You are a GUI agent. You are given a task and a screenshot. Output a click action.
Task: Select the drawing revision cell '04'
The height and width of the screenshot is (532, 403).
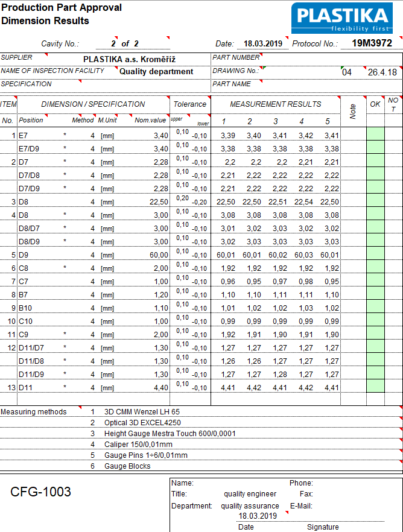[347, 72]
